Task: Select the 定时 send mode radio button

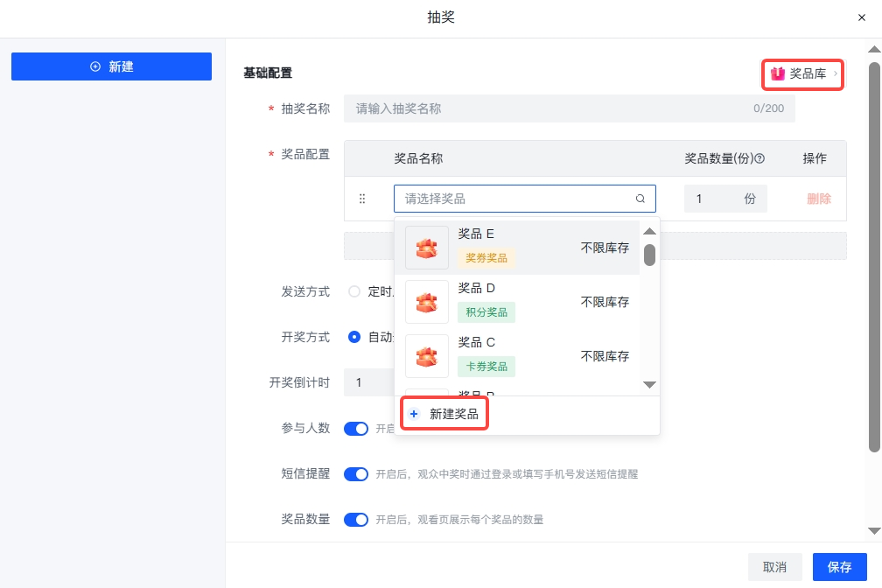Action: (x=354, y=291)
